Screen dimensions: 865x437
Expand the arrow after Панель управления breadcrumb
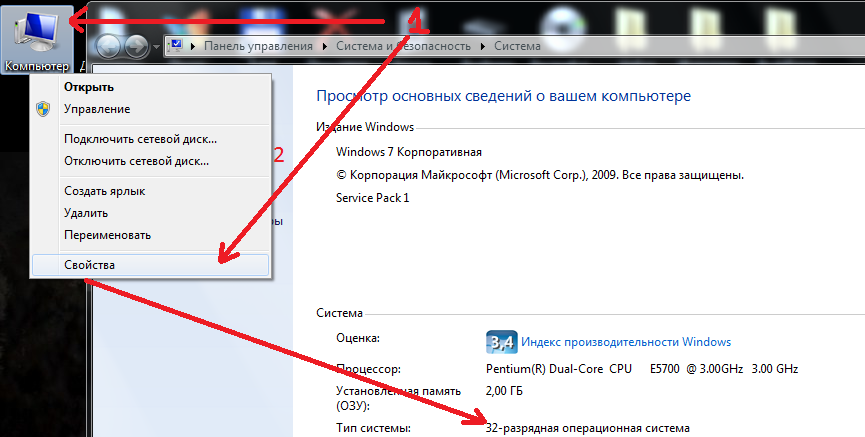325,46
